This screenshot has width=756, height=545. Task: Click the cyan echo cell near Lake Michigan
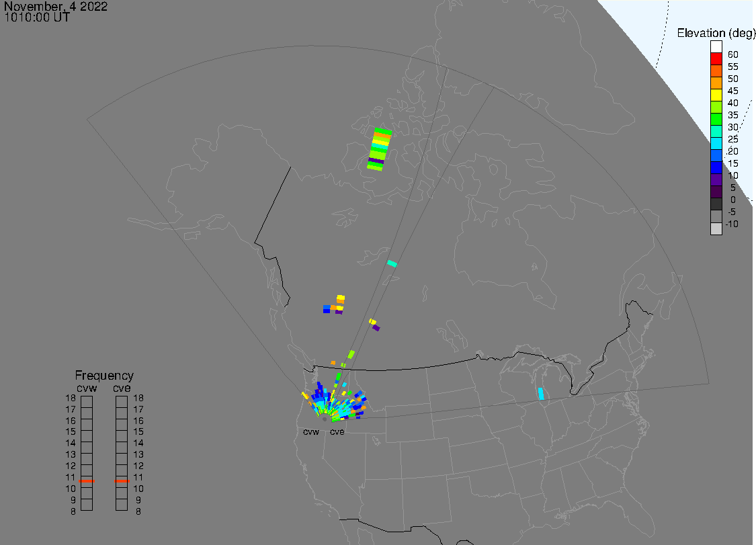[540, 394]
